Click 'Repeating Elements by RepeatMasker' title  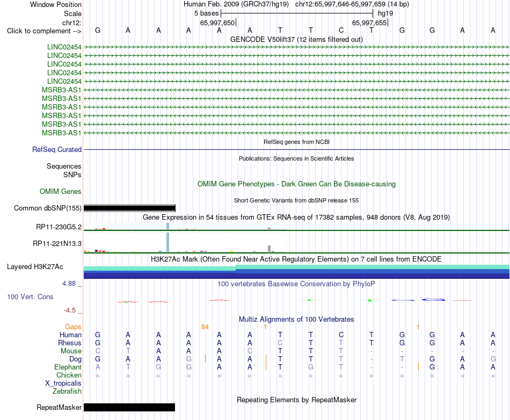pyautogui.click(x=296, y=400)
